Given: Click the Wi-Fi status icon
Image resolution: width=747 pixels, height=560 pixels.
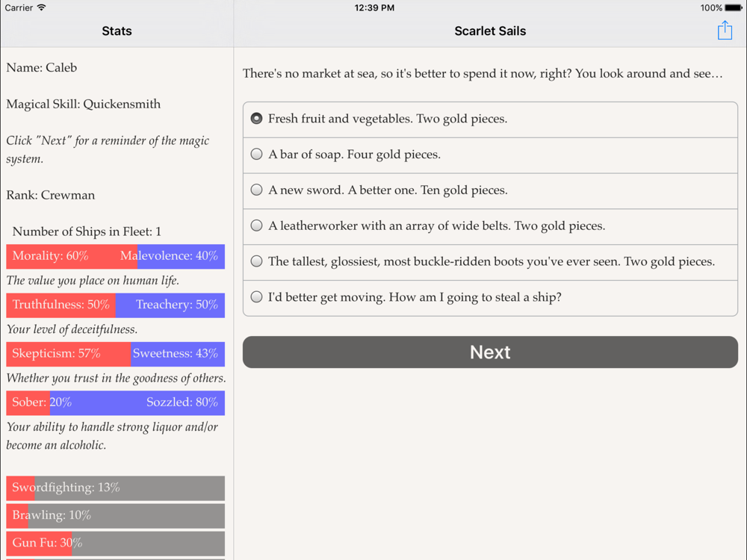Looking at the screenshot, I should pyautogui.click(x=41, y=7).
